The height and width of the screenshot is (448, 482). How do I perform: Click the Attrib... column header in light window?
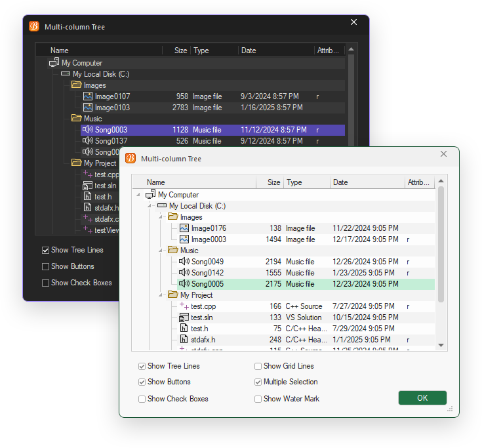click(420, 182)
